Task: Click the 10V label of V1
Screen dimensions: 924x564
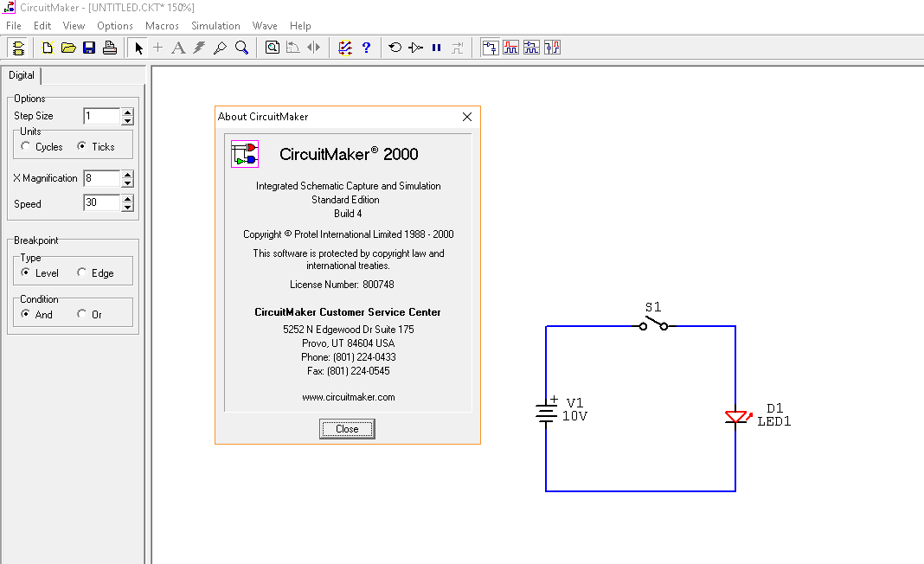Action: tap(574, 416)
